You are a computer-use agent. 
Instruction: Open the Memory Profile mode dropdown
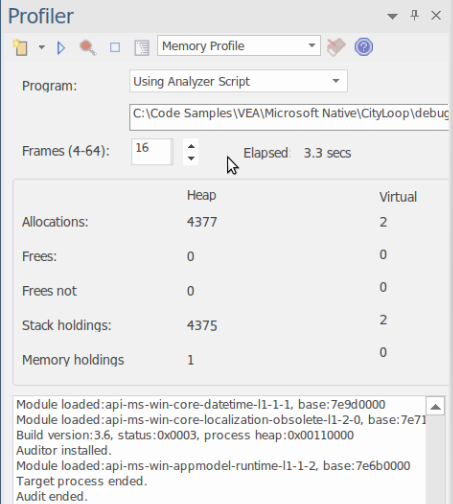coord(239,46)
